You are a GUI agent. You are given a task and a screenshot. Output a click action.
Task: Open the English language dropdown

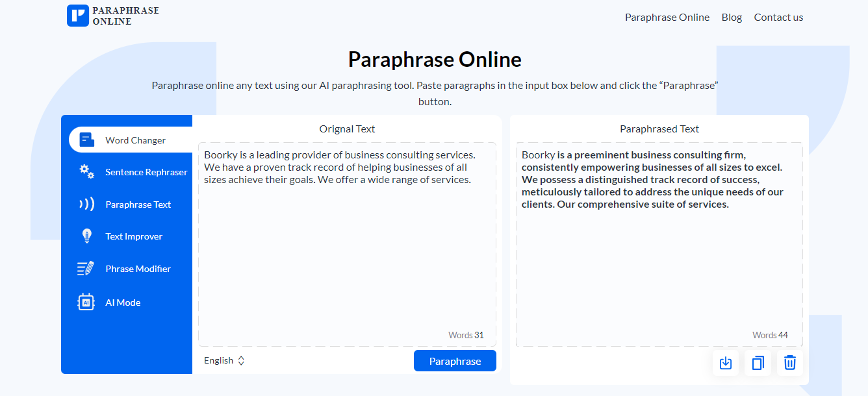[224, 360]
